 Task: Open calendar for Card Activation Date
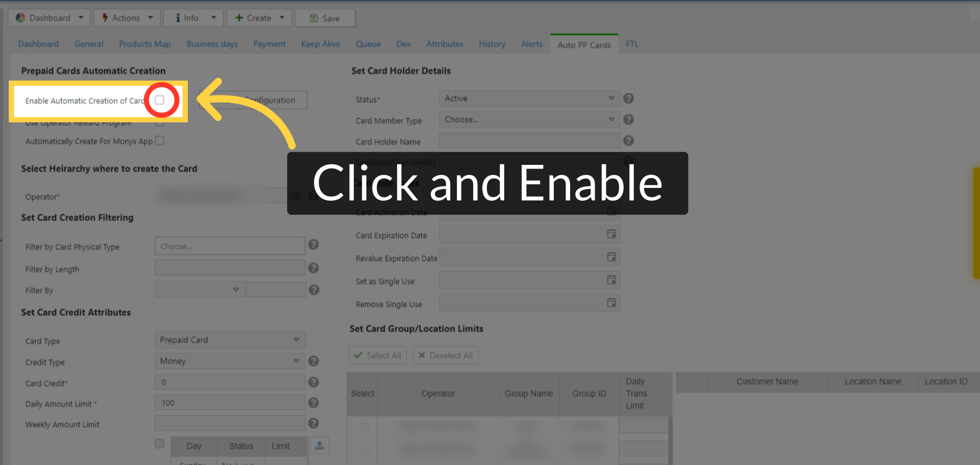(x=611, y=211)
